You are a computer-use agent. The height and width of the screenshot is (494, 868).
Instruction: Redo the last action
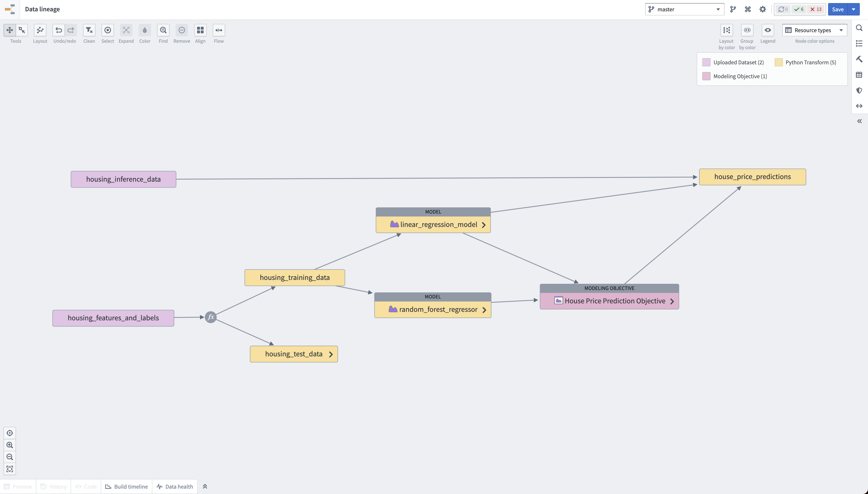(x=70, y=30)
